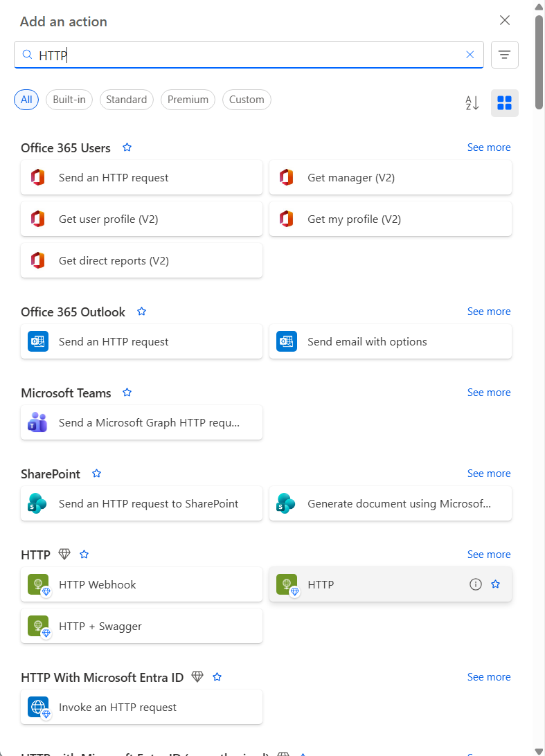The image size is (545, 756).
Task: Select the Standard filter pill
Action: point(126,100)
